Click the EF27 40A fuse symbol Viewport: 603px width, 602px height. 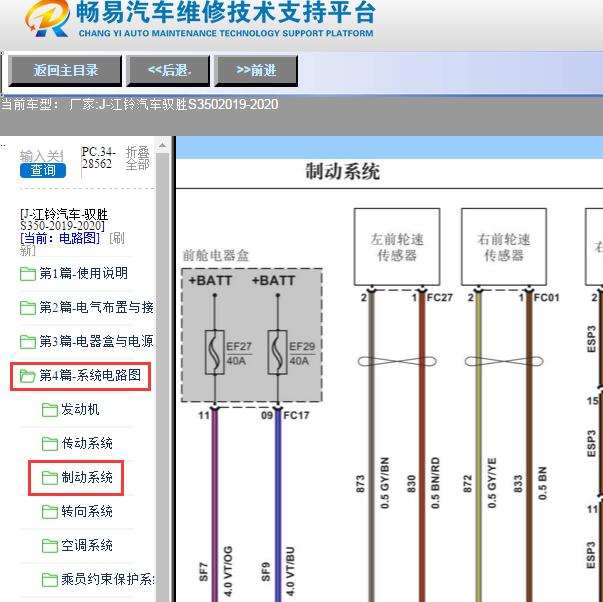coord(215,352)
